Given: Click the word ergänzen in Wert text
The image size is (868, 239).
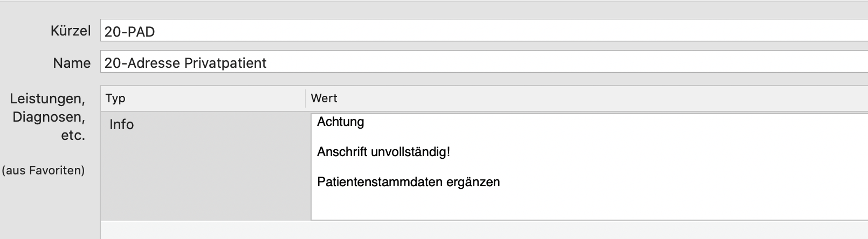Looking at the screenshot, I should (x=473, y=182).
